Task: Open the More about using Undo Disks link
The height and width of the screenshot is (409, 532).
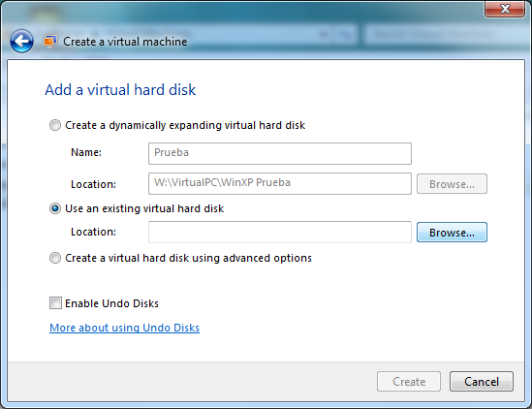Action: coord(124,328)
